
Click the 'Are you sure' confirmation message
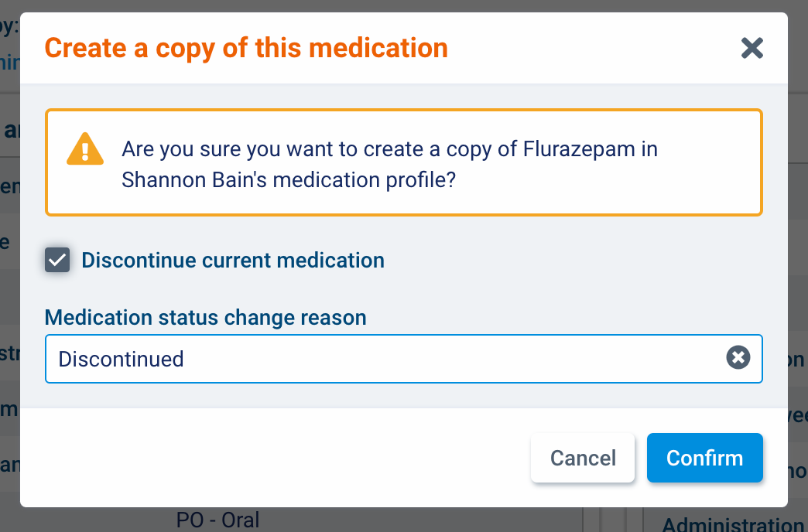[x=310, y=148]
